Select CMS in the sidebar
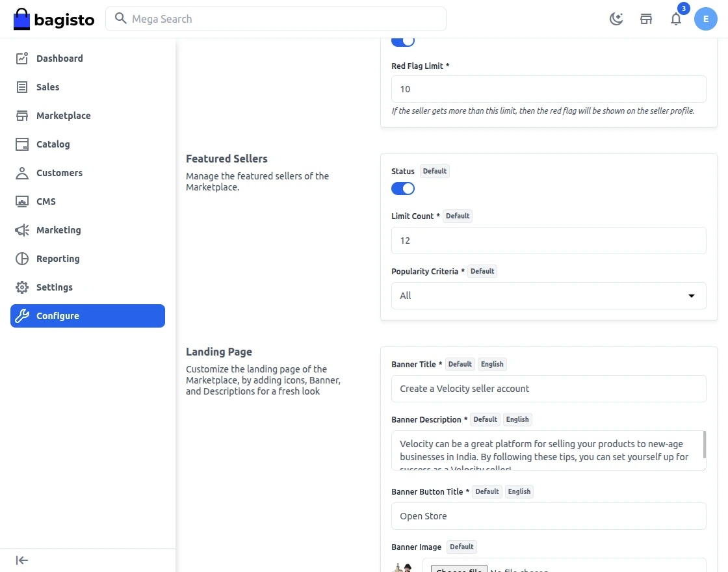The height and width of the screenshot is (572, 728). point(46,201)
